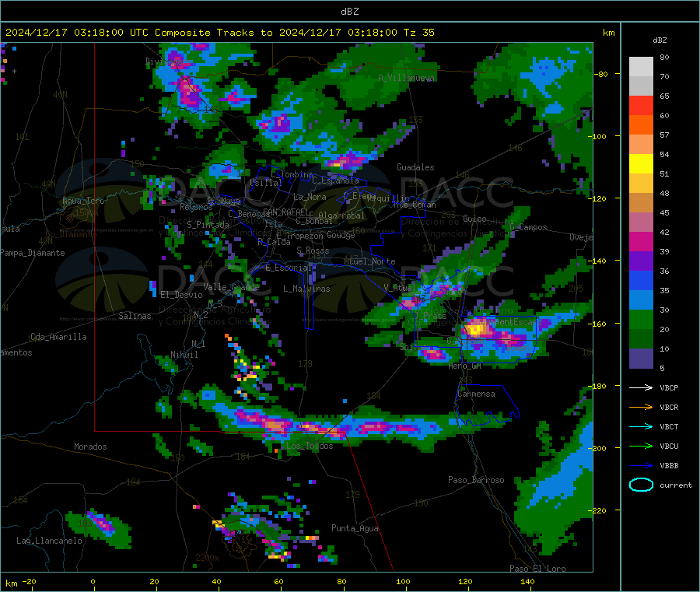The width and height of the screenshot is (700, 592).
Task: Click the 'S_Rosas' place label
Action: (x=313, y=250)
